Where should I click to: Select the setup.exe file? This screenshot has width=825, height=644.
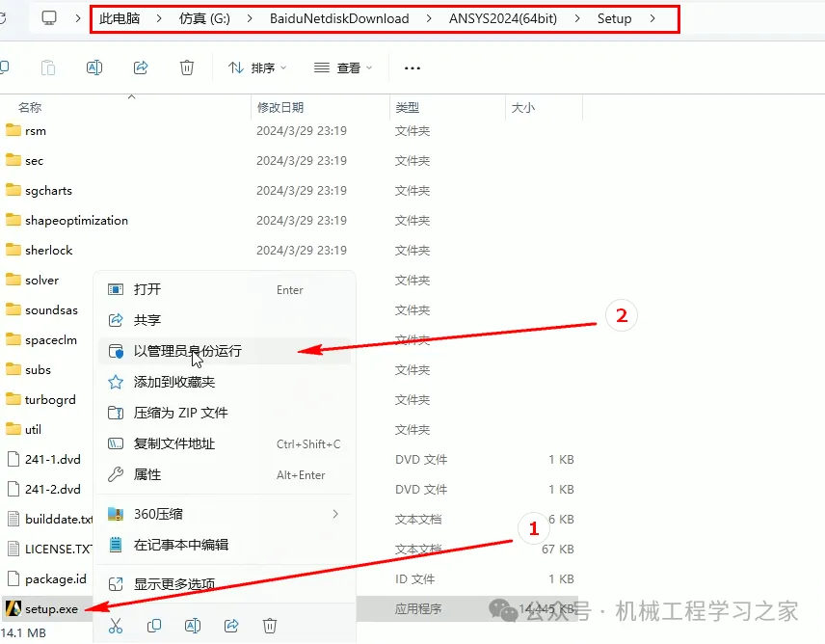click(x=51, y=608)
